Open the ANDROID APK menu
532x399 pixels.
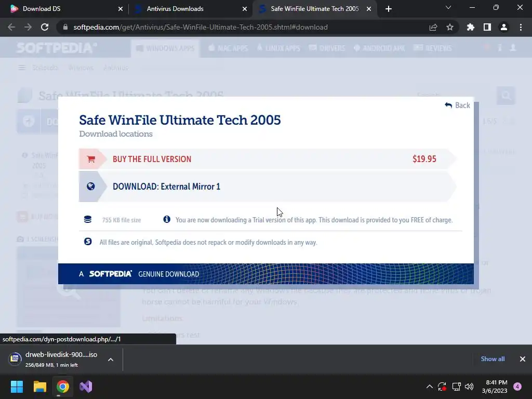[379, 48]
